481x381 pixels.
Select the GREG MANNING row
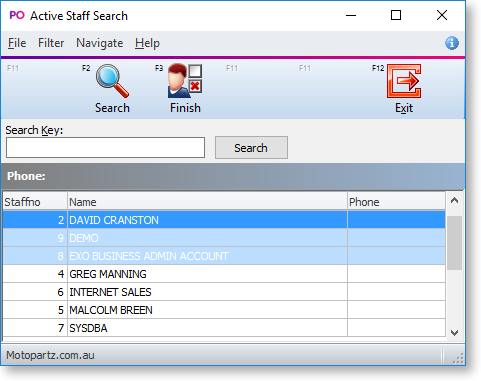coord(224,274)
